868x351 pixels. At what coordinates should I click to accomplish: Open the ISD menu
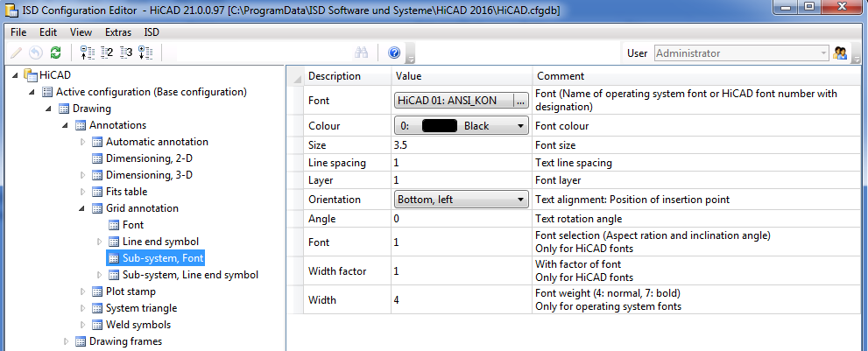[152, 32]
